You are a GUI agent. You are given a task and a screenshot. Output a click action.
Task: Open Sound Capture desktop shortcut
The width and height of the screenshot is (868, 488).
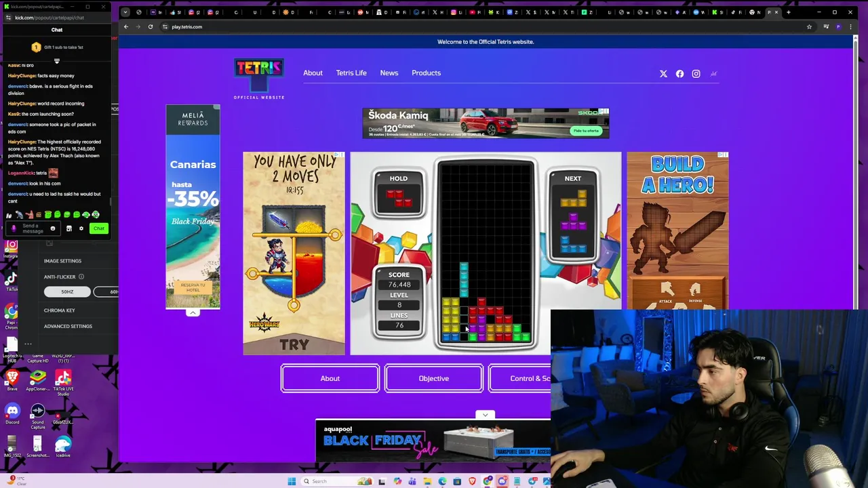coord(37,416)
